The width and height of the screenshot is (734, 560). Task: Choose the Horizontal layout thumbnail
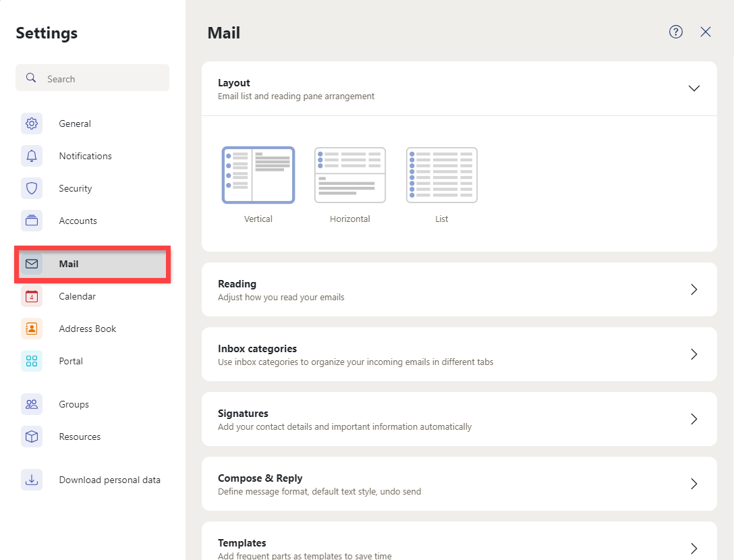point(349,175)
